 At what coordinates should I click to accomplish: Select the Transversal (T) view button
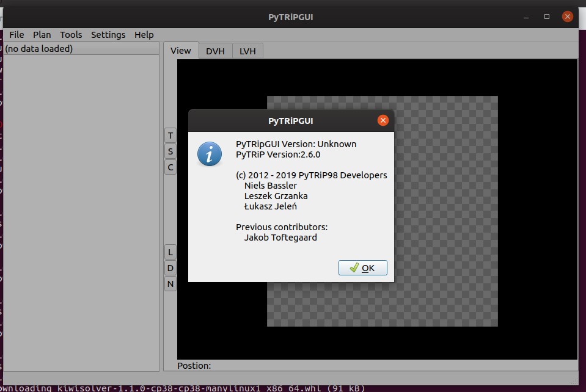pos(170,136)
